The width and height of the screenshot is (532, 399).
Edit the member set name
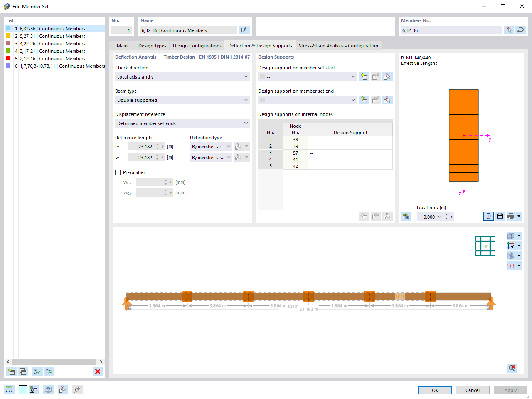point(245,30)
